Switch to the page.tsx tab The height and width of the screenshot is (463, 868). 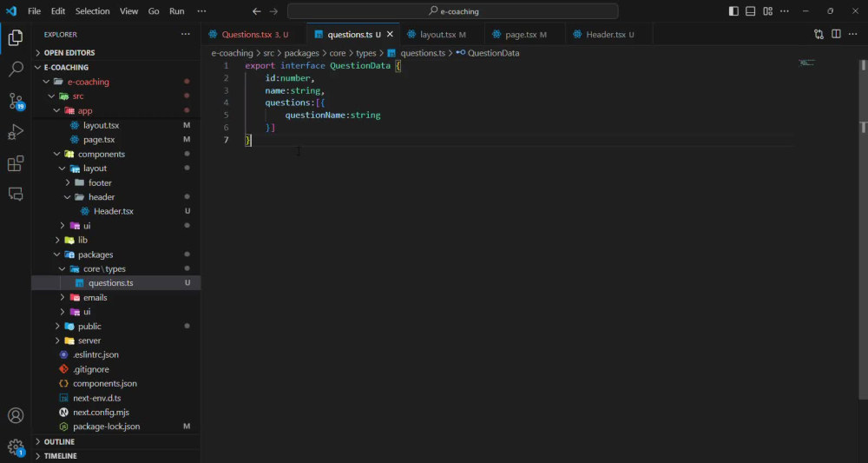pyautogui.click(x=525, y=35)
